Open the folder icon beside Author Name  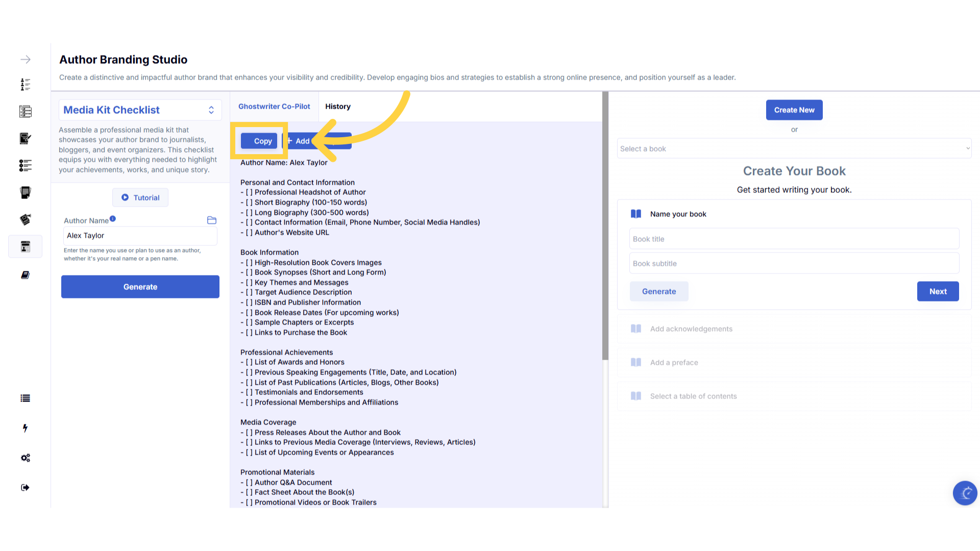[212, 220]
